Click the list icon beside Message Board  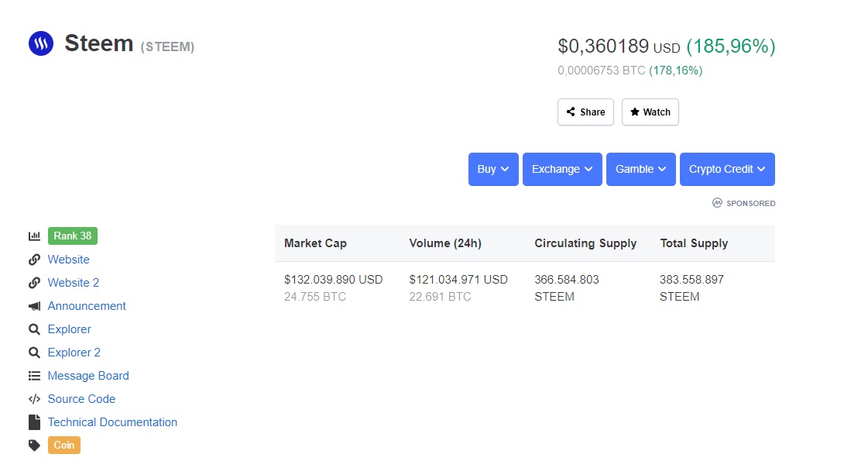pyautogui.click(x=34, y=376)
